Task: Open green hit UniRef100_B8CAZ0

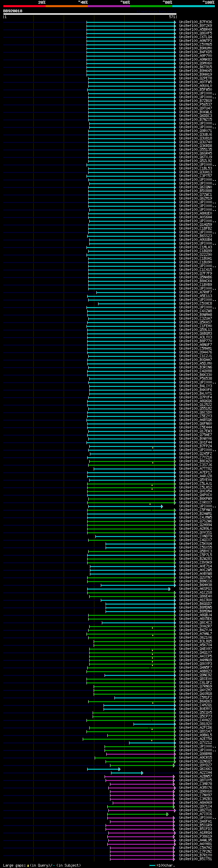Action: point(196,461)
